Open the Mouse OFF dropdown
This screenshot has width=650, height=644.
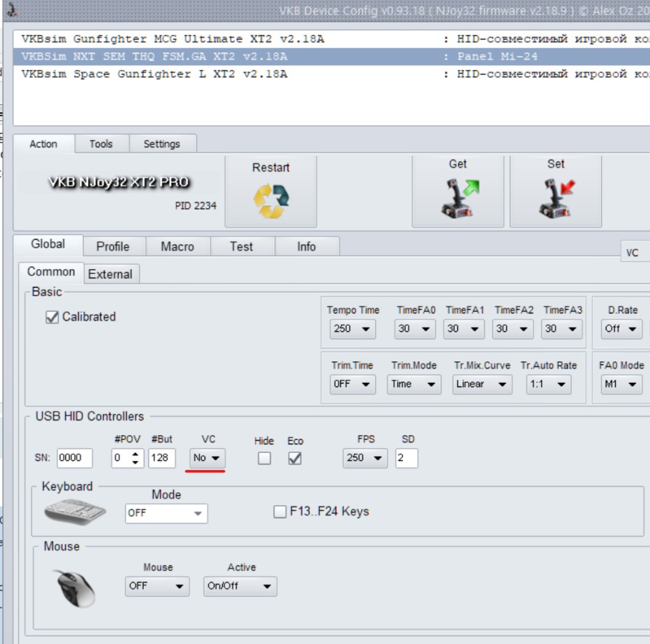coord(157,586)
